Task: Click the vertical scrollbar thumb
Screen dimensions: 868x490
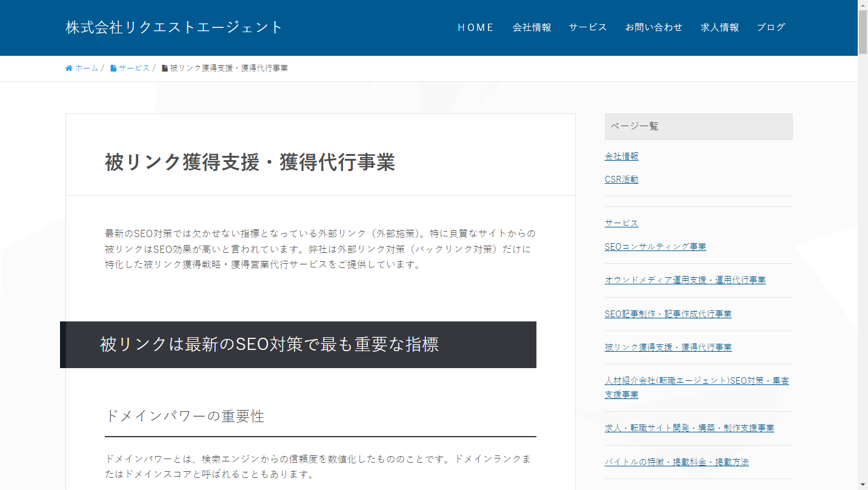Action: tap(863, 32)
